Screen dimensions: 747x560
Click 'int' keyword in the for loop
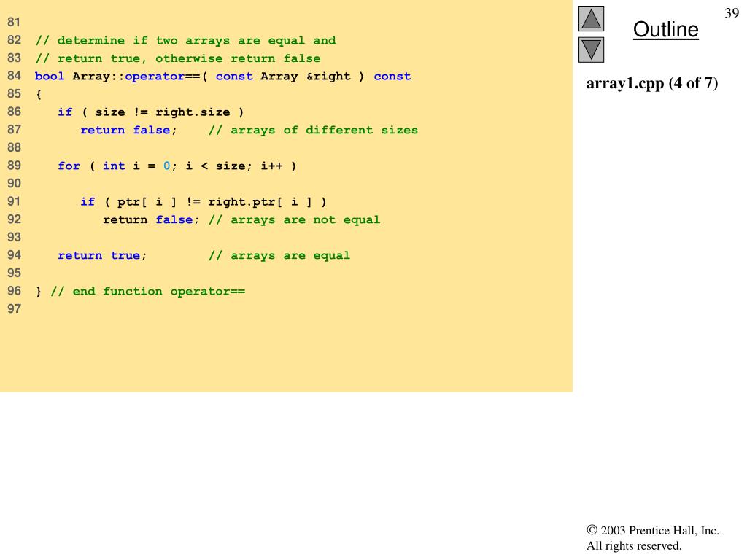(114, 166)
